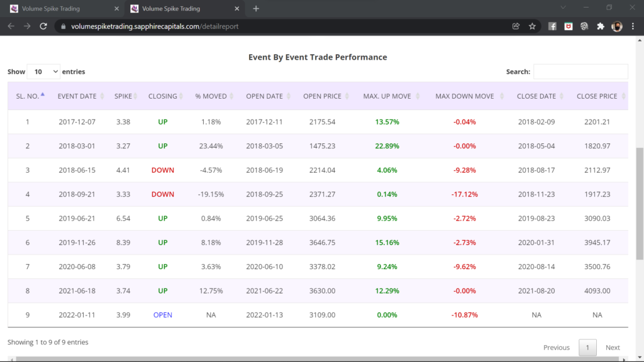Click the McAfee extension icon
Screen dimensions: 644x362
569,26
